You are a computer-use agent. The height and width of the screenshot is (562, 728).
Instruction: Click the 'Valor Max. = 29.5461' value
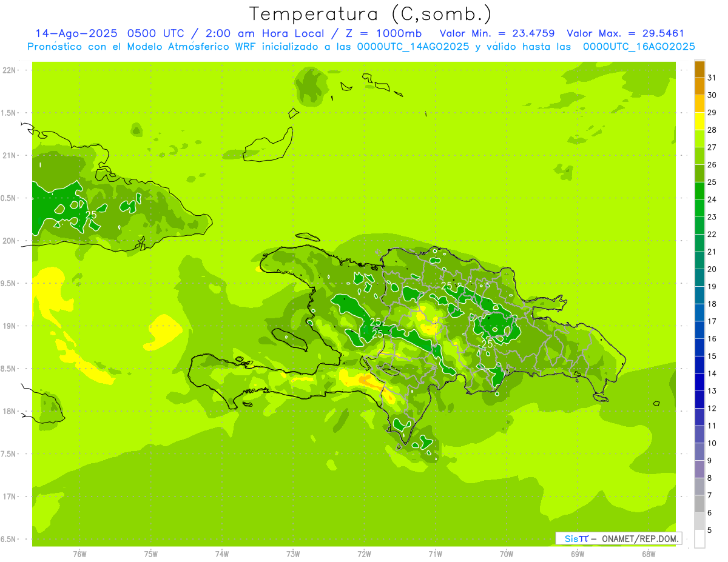coord(625,34)
